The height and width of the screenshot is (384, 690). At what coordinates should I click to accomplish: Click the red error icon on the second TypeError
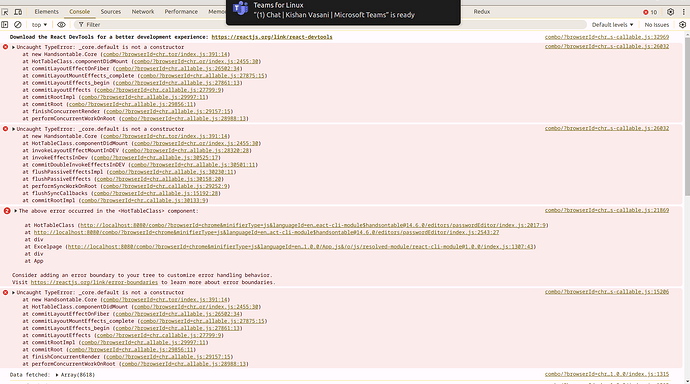click(x=5, y=128)
